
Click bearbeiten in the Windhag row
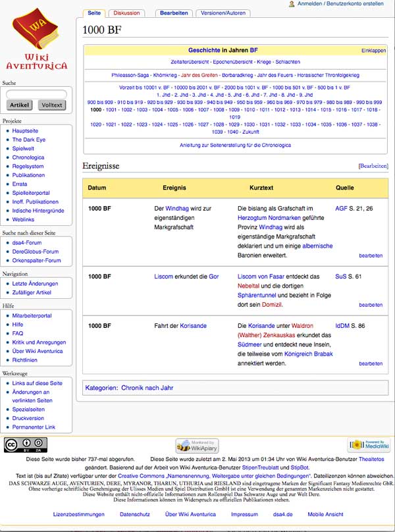[x=371, y=255]
